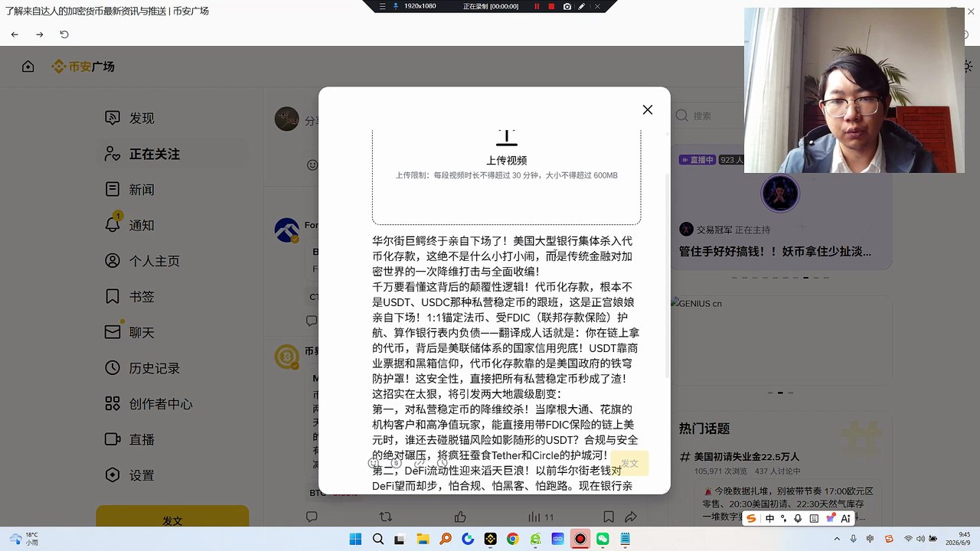Open 聊天 chat
The height and width of the screenshot is (551, 980).
tap(129, 332)
